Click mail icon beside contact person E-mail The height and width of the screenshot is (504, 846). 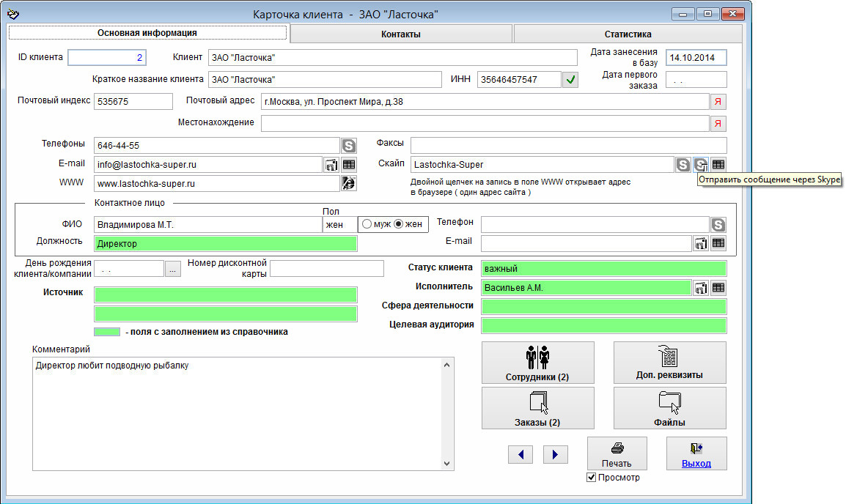pyautogui.click(x=701, y=242)
